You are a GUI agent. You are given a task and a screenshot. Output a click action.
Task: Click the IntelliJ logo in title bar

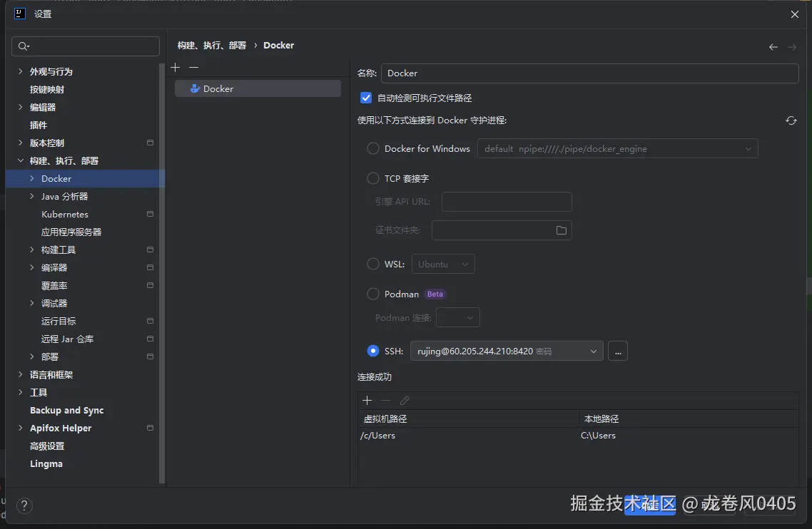(x=20, y=14)
